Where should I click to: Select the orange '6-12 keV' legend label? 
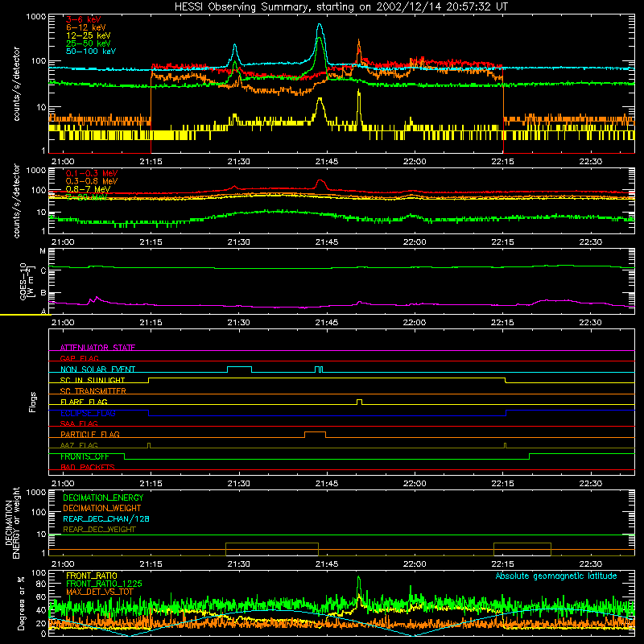point(86,27)
